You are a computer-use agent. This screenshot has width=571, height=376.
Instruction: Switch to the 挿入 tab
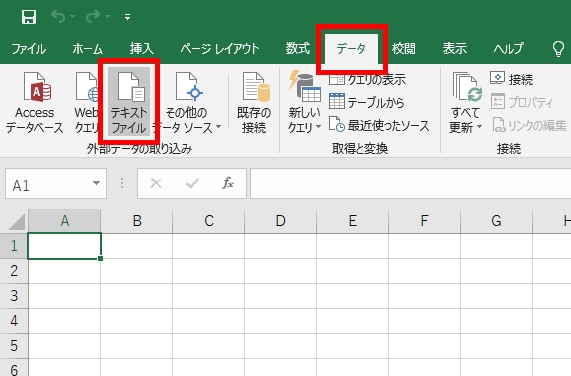click(141, 49)
